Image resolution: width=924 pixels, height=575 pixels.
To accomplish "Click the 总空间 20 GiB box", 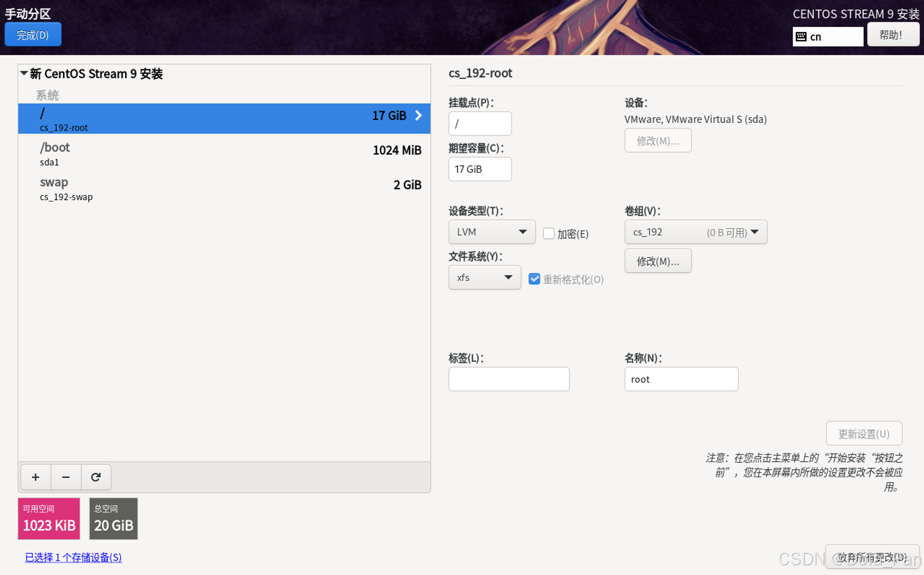I will [x=114, y=518].
